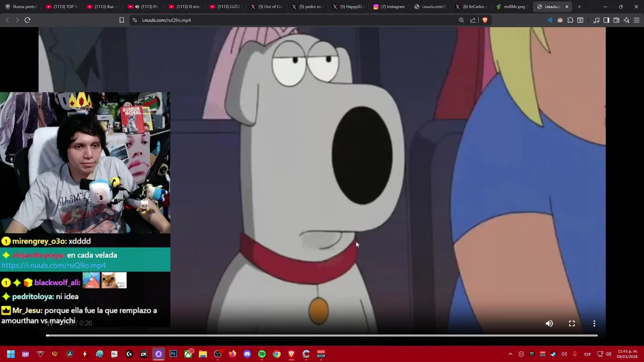Image resolution: width=644 pixels, height=362 pixels.
Task: Switch to the (1113) LUZU YouTube tab
Action: (x=225, y=7)
